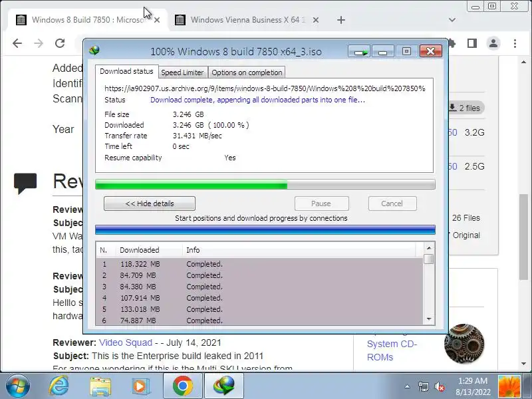
Task: Click the connections list scrollbar thumb
Action: 429,259
